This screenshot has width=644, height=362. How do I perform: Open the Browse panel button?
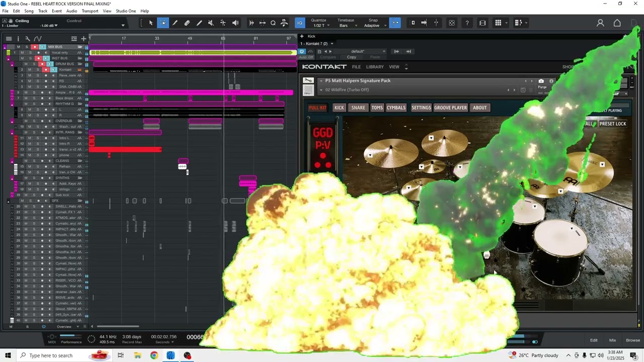coord(633,340)
